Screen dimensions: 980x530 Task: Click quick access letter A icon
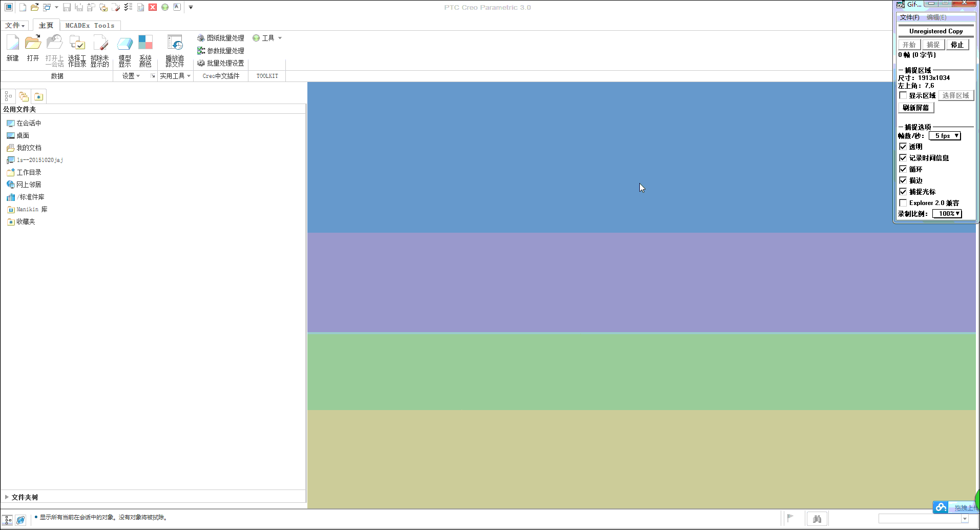[177, 7]
